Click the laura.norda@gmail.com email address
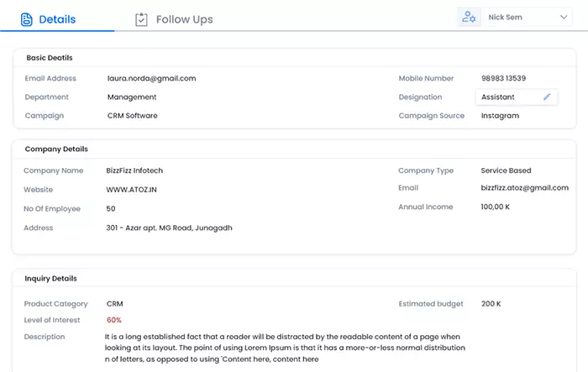Viewport: 588px width, 372px height. pos(151,78)
